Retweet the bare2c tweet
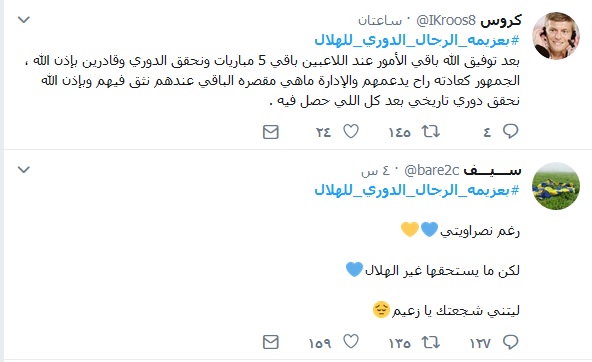 coord(431,342)
